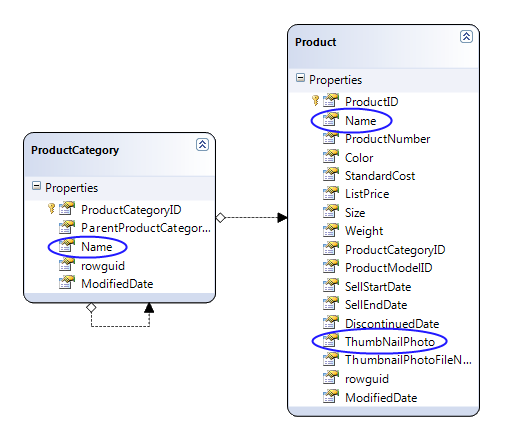This screenshot has width=506, height=439.
Task: Click the property icon next to SellStartDate
Action: point(331,286)
